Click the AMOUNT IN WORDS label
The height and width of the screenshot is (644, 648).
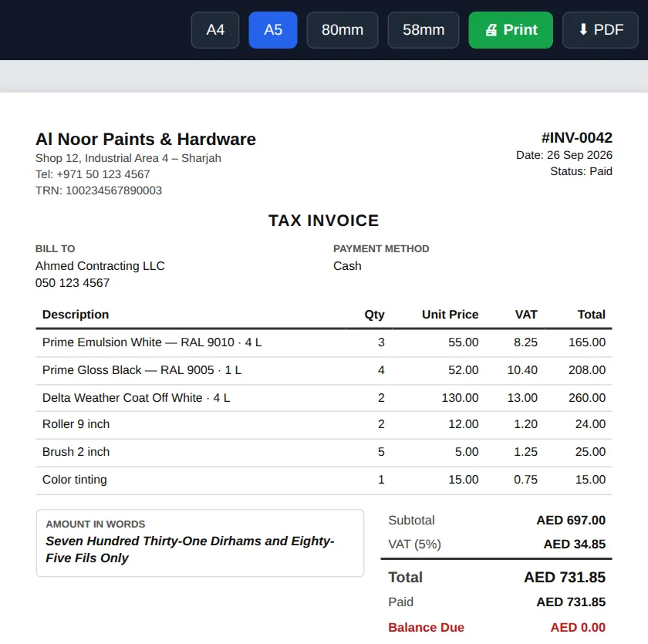[x=96, y=524]
